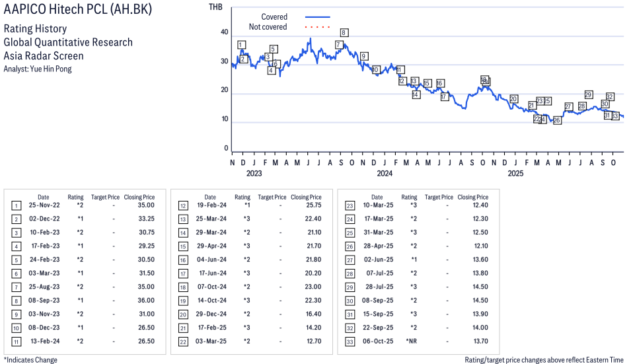The height and width of the screenshot is (364, 631).
Task: Select chart marker 29 on the price line
Action: point(588,94)
